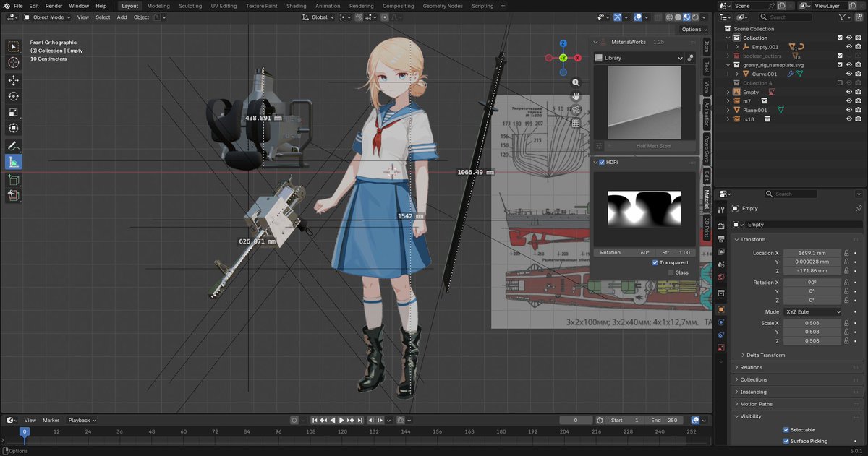Switch to the Shading workspace tab
The width and height of the screenshot is (868, 456).
coord(296,6)
